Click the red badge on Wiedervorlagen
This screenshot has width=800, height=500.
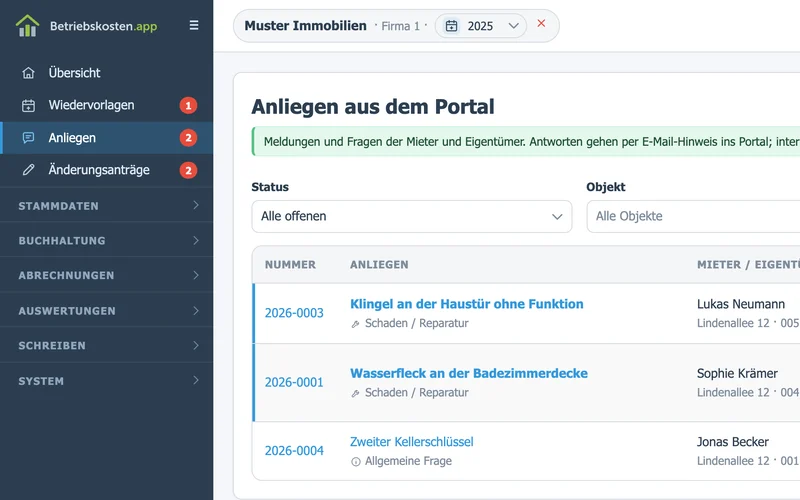tap(188, 106)
